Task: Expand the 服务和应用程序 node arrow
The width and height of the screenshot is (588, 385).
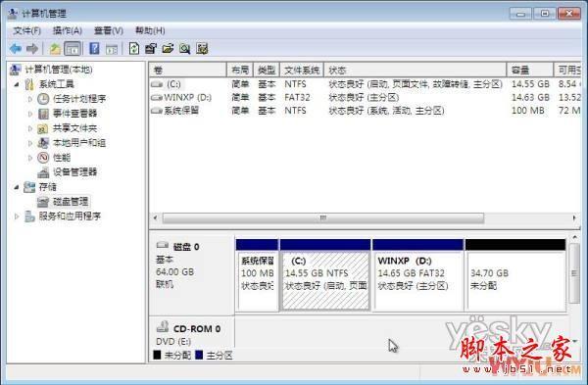Action: (17, 217)
